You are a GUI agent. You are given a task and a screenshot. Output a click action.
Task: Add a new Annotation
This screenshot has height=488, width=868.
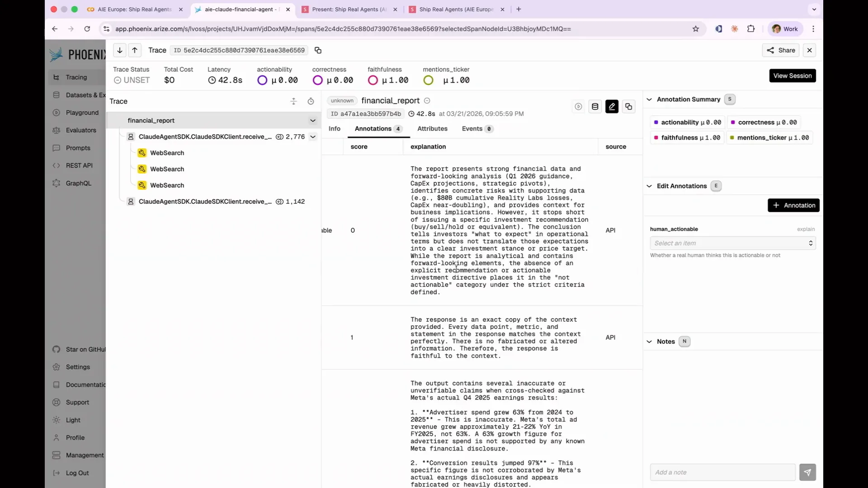point(793,205)
